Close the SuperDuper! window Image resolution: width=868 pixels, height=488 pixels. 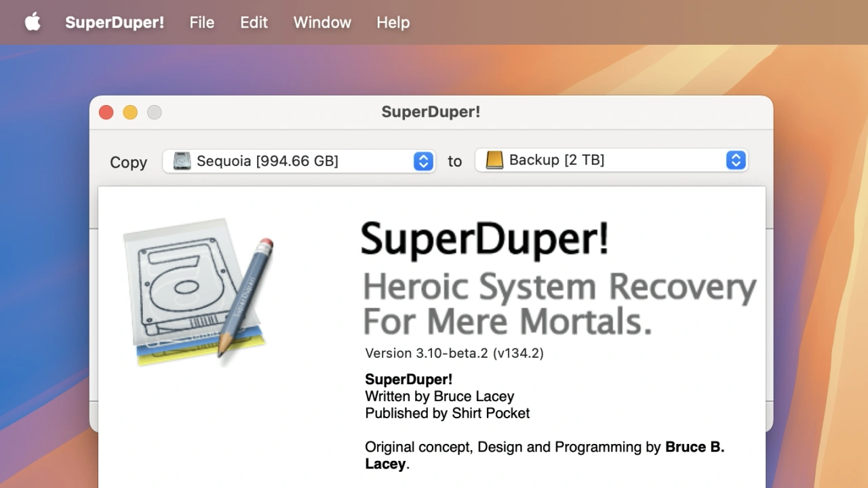[106, 113]
